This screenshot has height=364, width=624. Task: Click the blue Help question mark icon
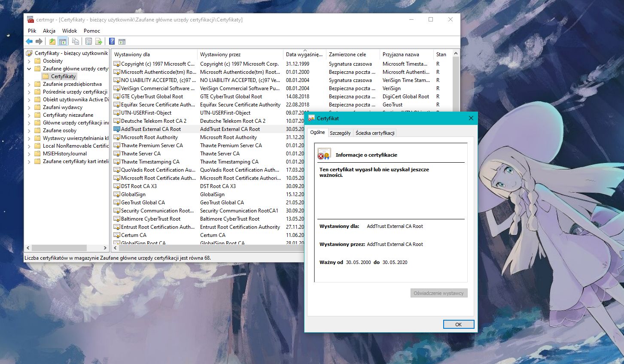point(112,42)
